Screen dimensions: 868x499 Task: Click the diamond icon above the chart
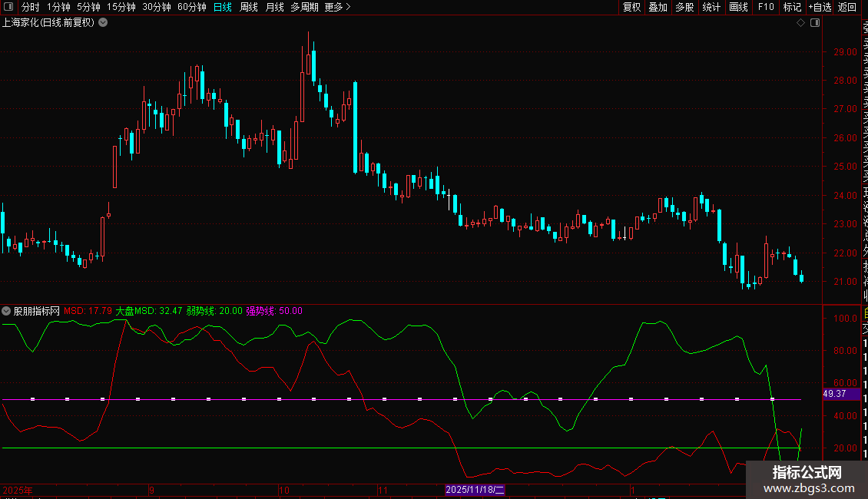800,23
